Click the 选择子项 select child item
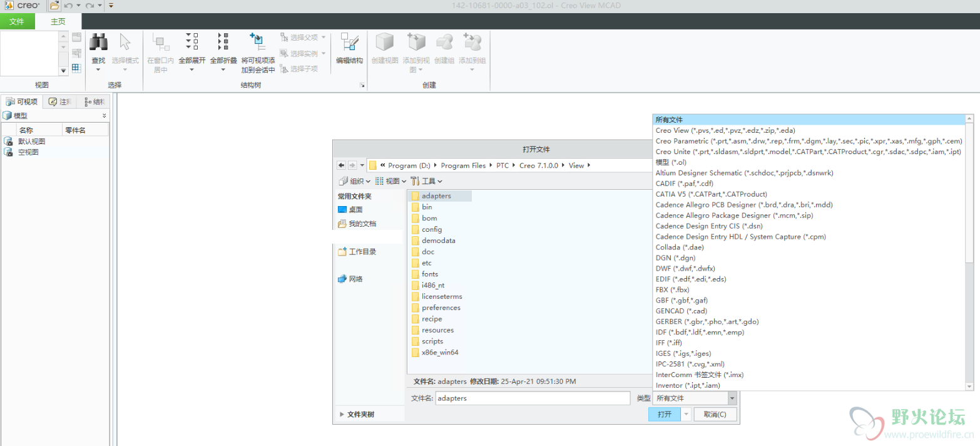Screen dimensions: 980x446 coord(299,68)
